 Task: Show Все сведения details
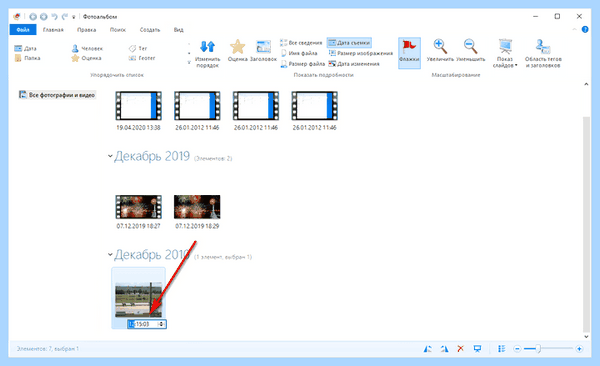(301, 43)
